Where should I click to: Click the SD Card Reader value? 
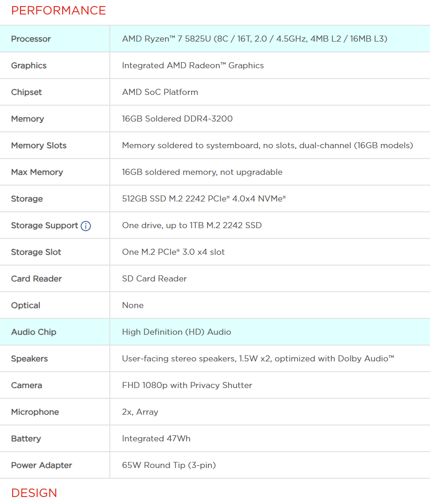pos(154,279)
